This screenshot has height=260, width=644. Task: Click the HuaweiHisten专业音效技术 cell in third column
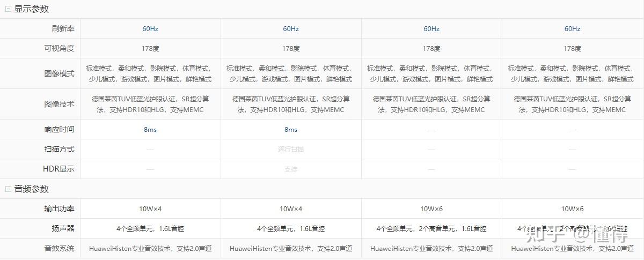click(x=431, y=249)
